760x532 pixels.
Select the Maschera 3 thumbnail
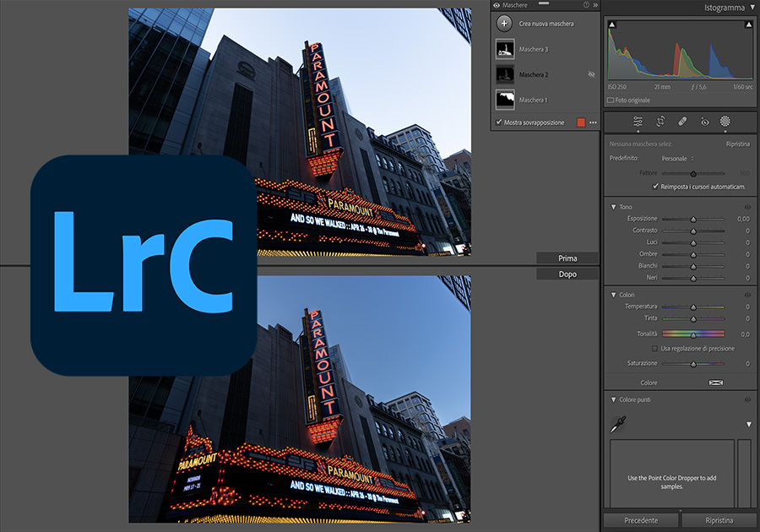click(x=505, y=50)
